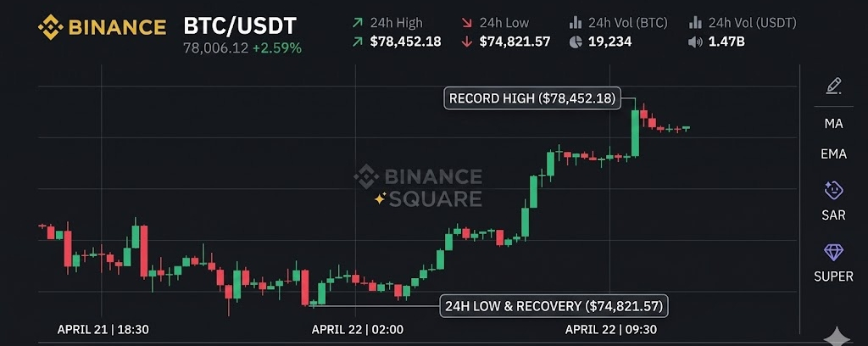Click the pie chart icon beside 19,234

(x=576, y=42)
